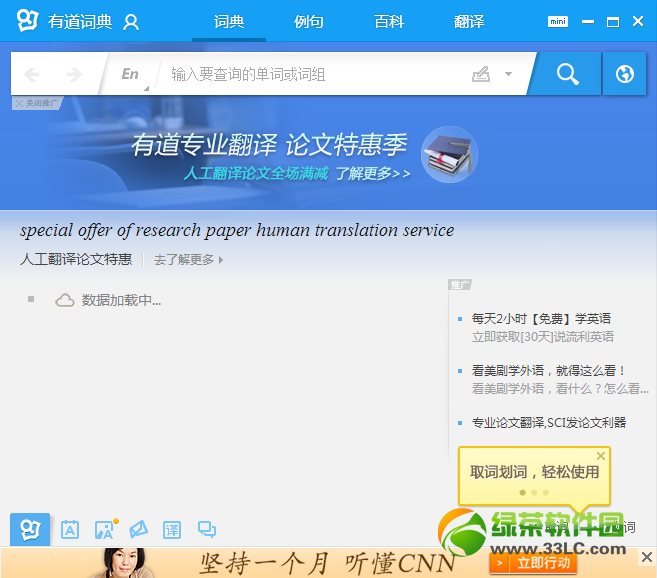Go forward with the right arrow button
Screen dimensions: 657x578
(x=75, y=75)
